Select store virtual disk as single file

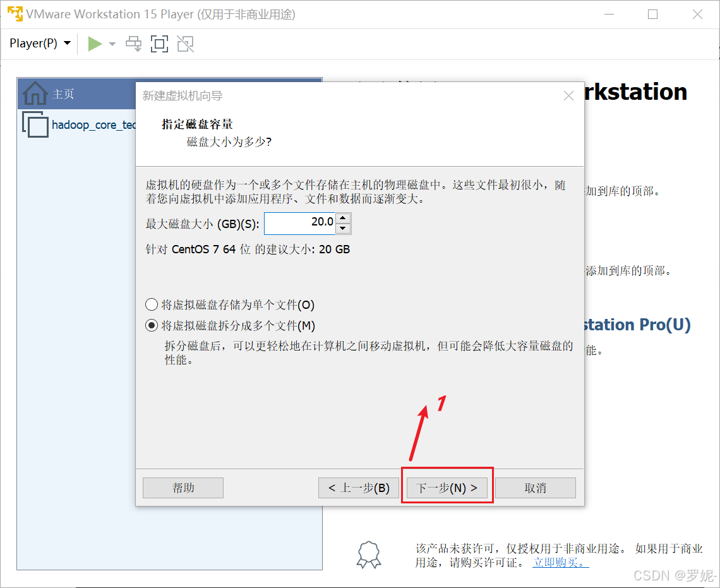pos(230,305)
